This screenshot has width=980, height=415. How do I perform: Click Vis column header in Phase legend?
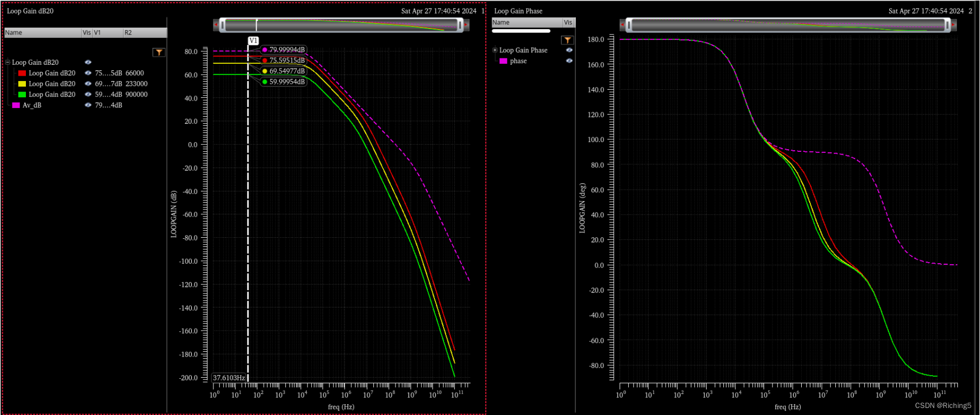568,22
